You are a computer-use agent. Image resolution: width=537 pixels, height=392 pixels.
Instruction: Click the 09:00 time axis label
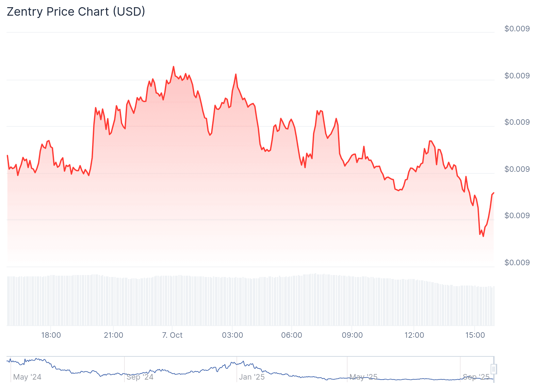coord(352,335)
